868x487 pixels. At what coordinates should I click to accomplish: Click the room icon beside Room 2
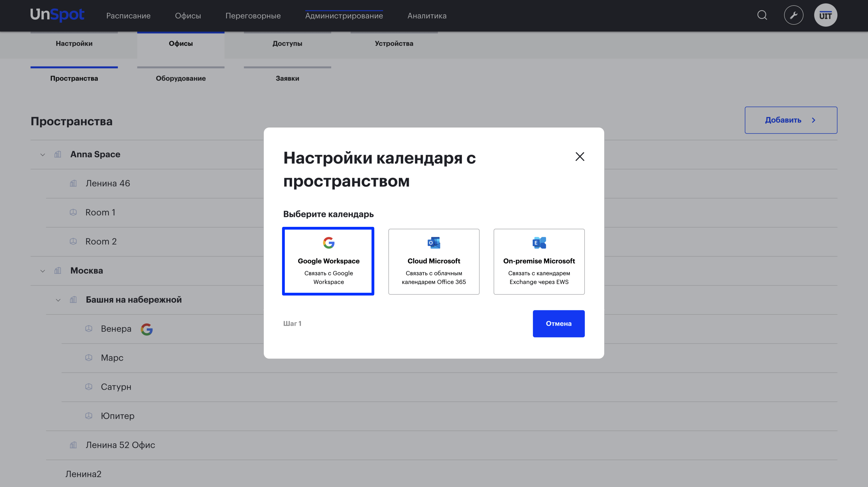coord(73,241)
